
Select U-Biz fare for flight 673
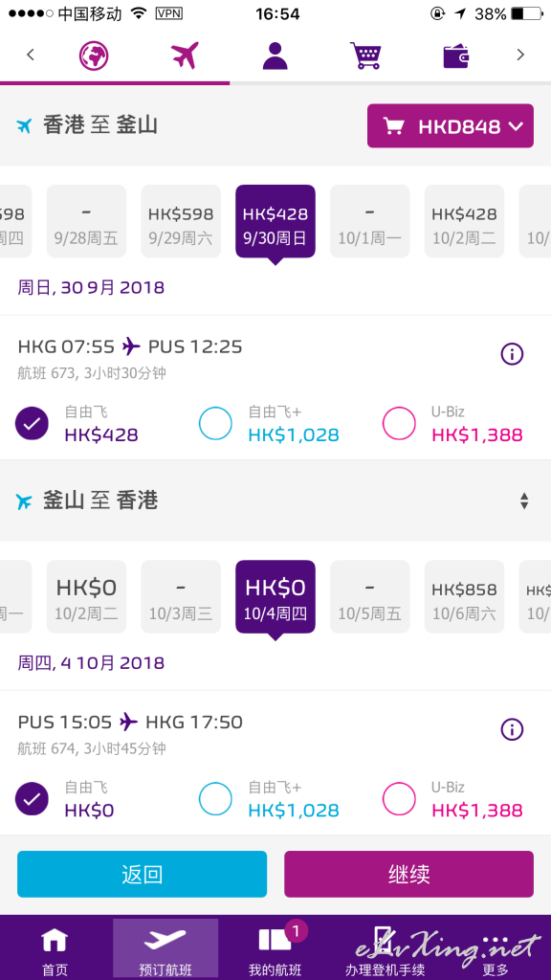[399, 424]
